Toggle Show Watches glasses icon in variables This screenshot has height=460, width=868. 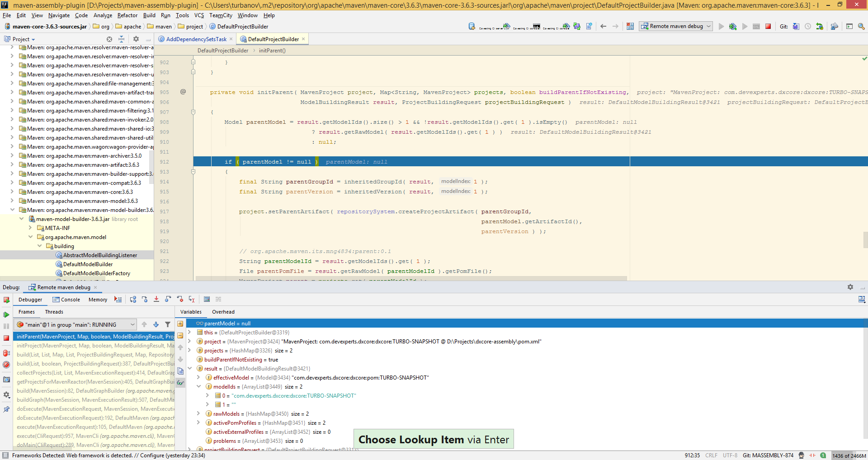180,383
